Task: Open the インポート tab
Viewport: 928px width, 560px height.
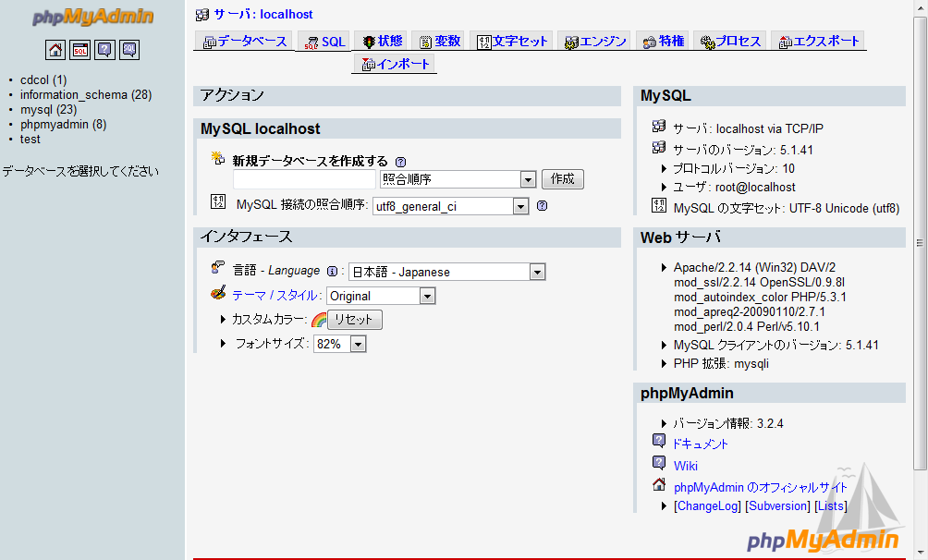Action: 396,65
